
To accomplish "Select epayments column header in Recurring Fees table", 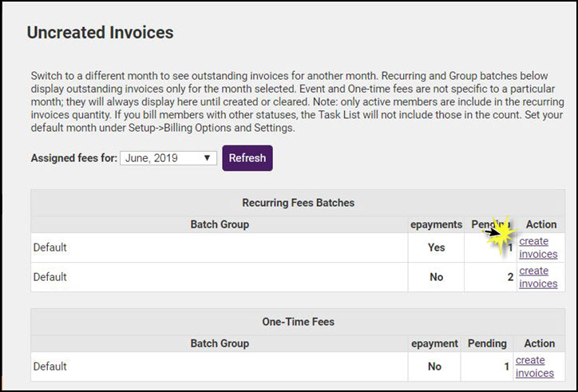I will (x=436, y=224).
